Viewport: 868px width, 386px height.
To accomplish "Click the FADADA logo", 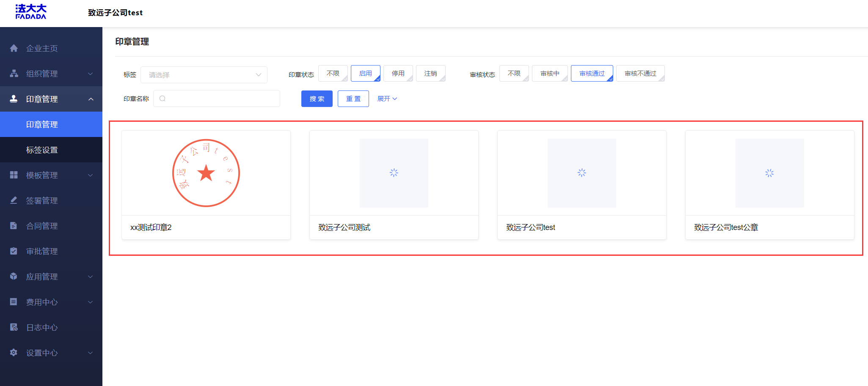I will [31, 12].
